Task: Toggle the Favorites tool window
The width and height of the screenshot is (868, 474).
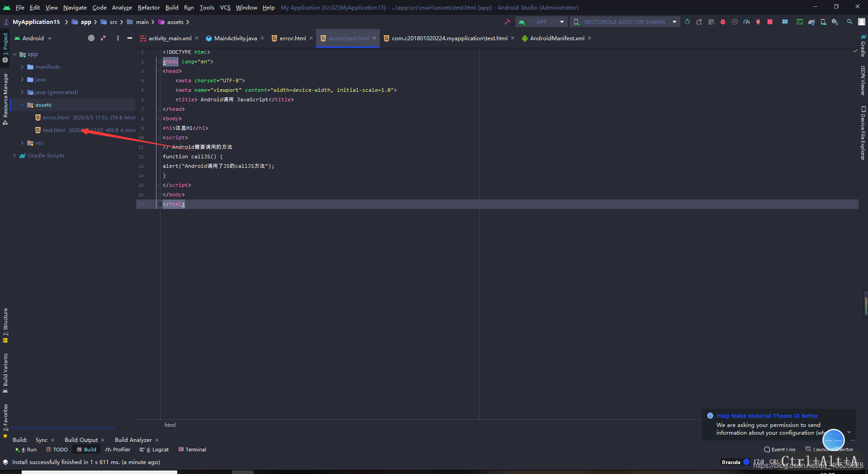Action: coord(5,421)
